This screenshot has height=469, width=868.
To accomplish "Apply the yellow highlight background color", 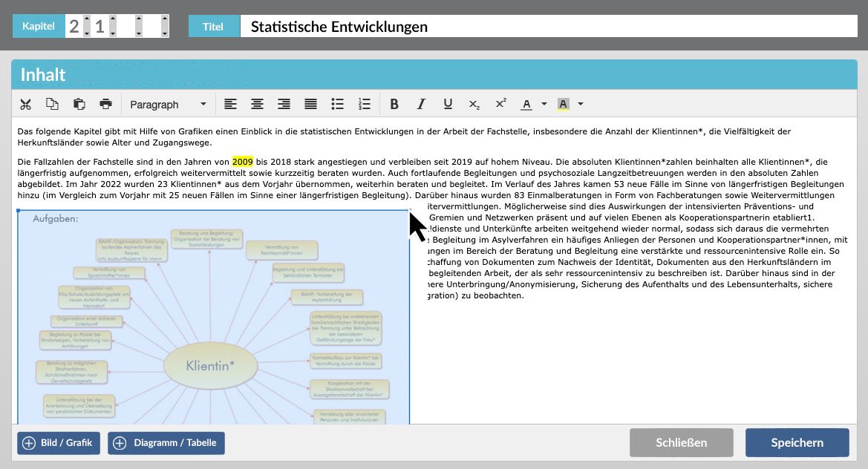I will pos(563,104).
